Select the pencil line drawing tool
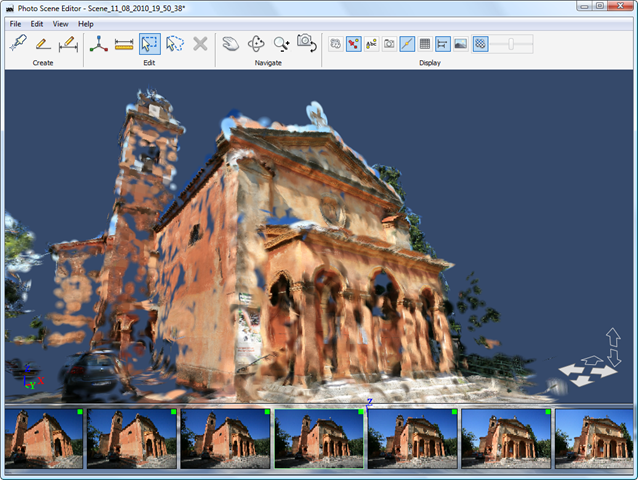This screenshot has height=480, width=638. tap(42, 43)
